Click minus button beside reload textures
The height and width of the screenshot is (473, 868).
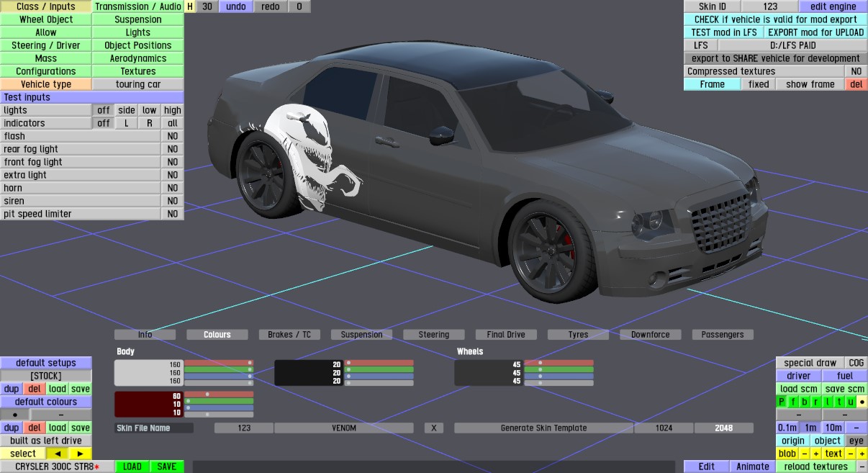(862, 467)
